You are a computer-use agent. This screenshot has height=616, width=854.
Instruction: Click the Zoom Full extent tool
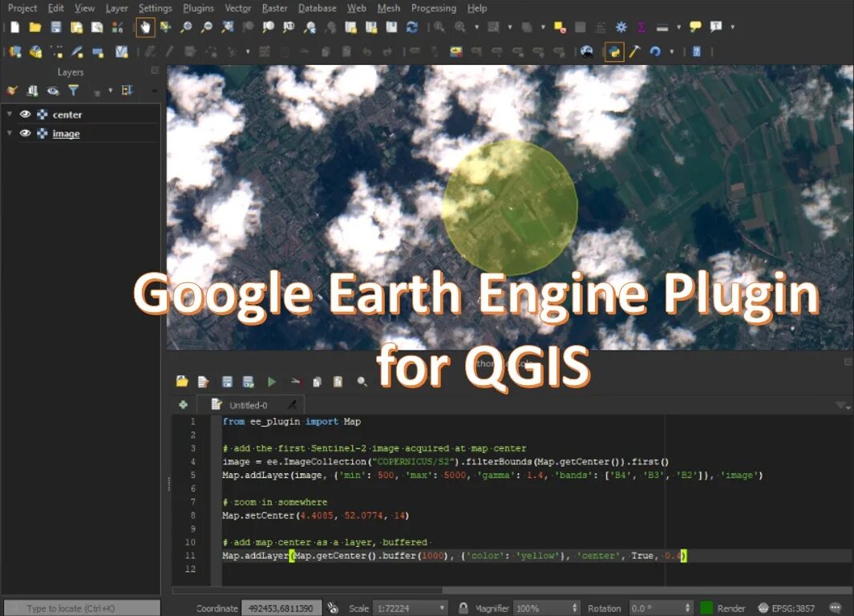click(228, 26)
